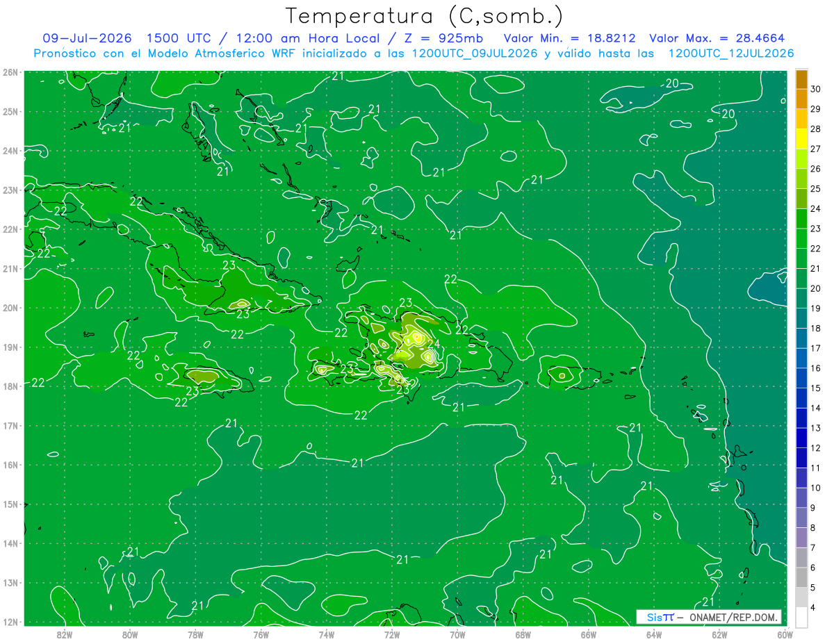Click the "Sisπ" logo text

click(x=660, y=618)
